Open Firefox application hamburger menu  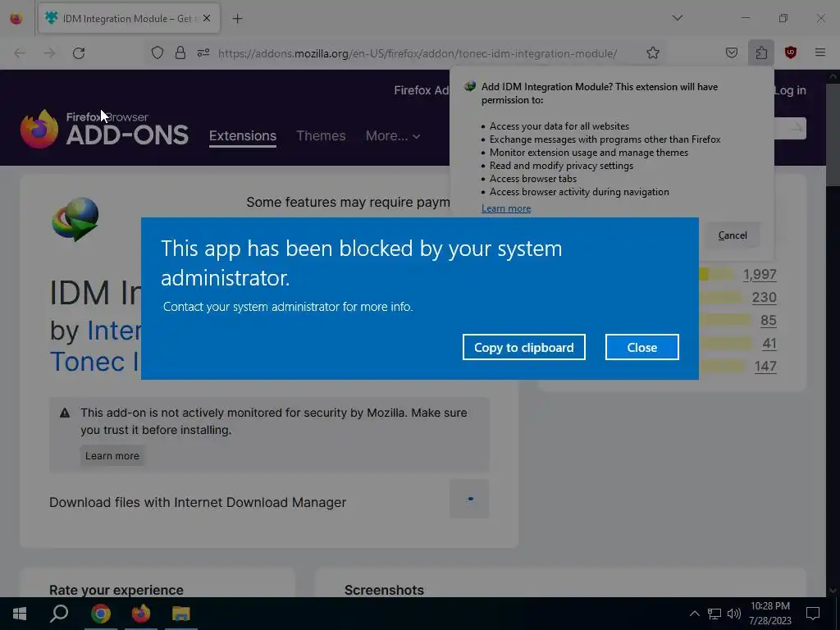pyautogui.click(x=819, y=53)
